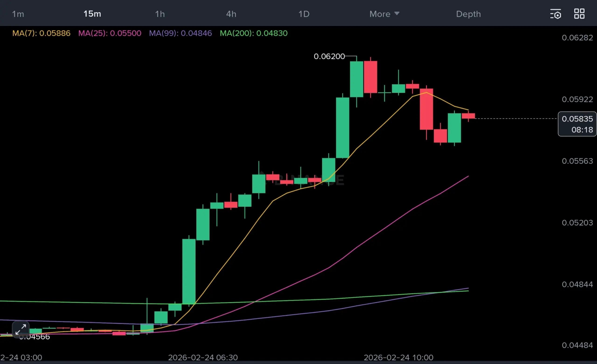Open the four-square grid tools icon

pos(579,14)
